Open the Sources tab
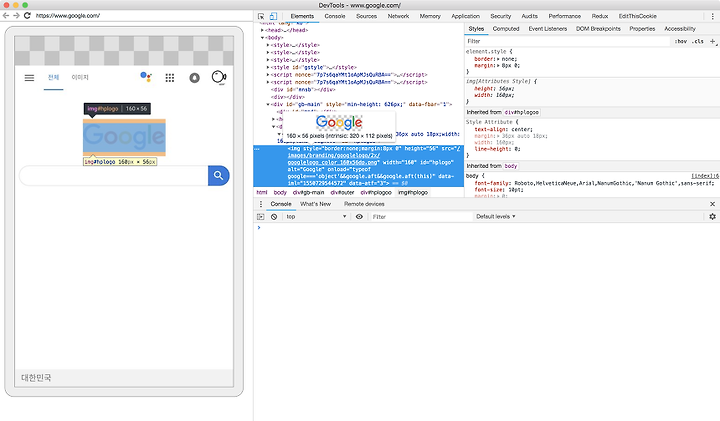The width and height of the screenshot is (720, 421). pyautogui.click(x=366, y=16)
